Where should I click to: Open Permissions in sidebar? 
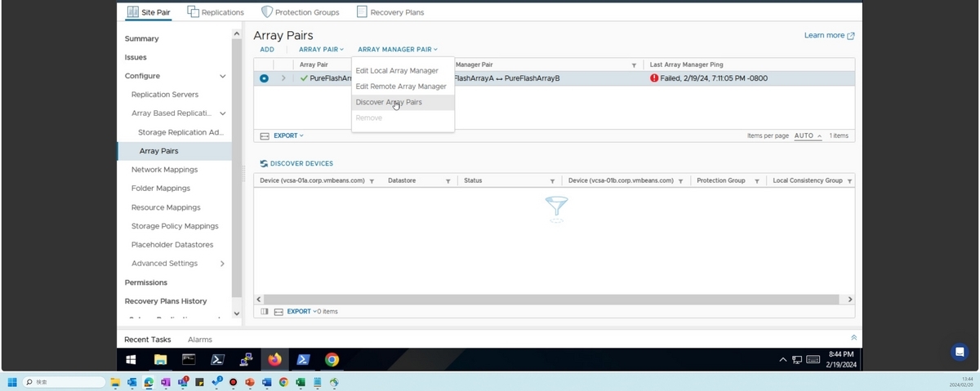[x=145, y=282]
